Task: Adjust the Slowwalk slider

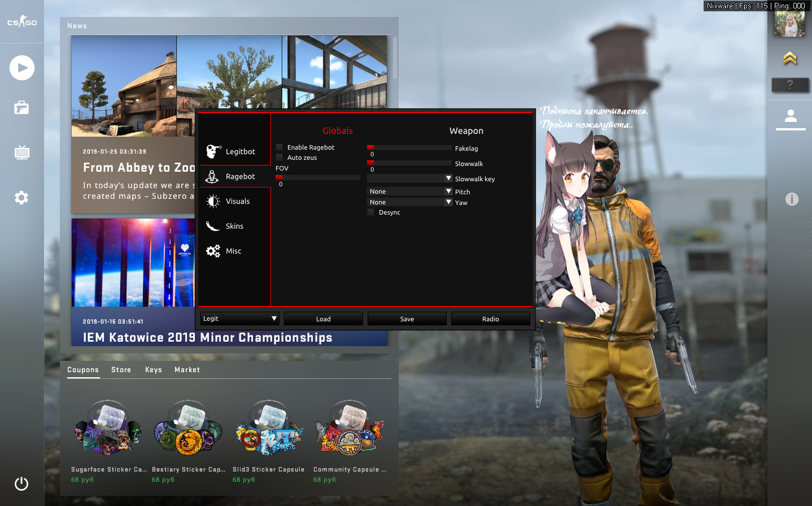Action: [409, 163]
